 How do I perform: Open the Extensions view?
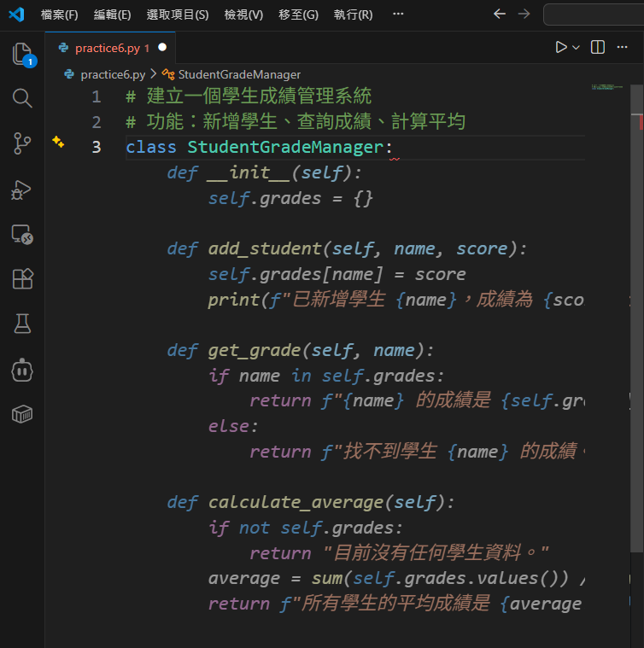[x=22, y=279]
